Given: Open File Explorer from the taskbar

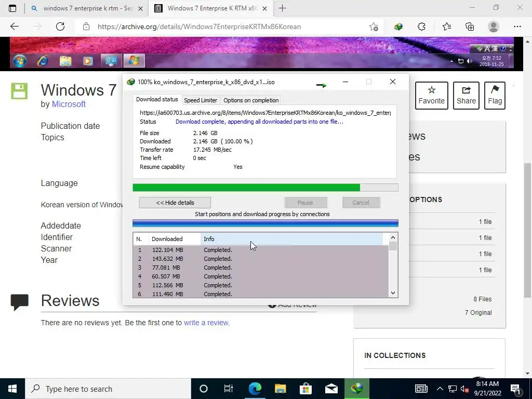Looking at the screenshot, I should pos(280,389).
